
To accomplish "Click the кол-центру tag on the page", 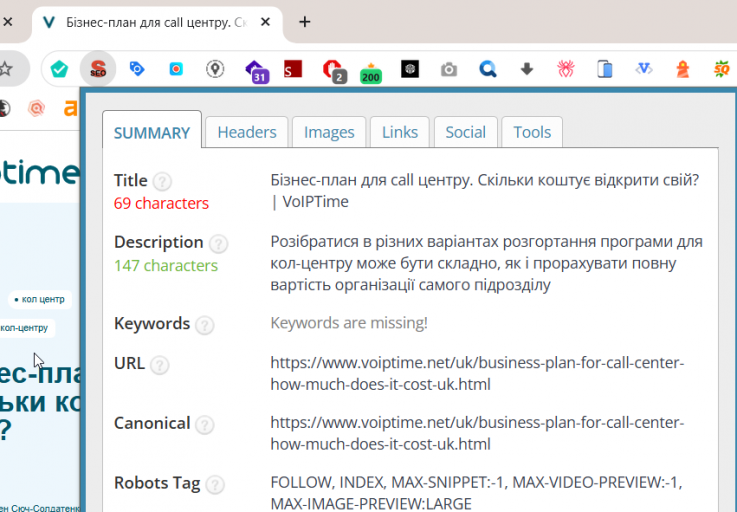I will tap(26, 328).
